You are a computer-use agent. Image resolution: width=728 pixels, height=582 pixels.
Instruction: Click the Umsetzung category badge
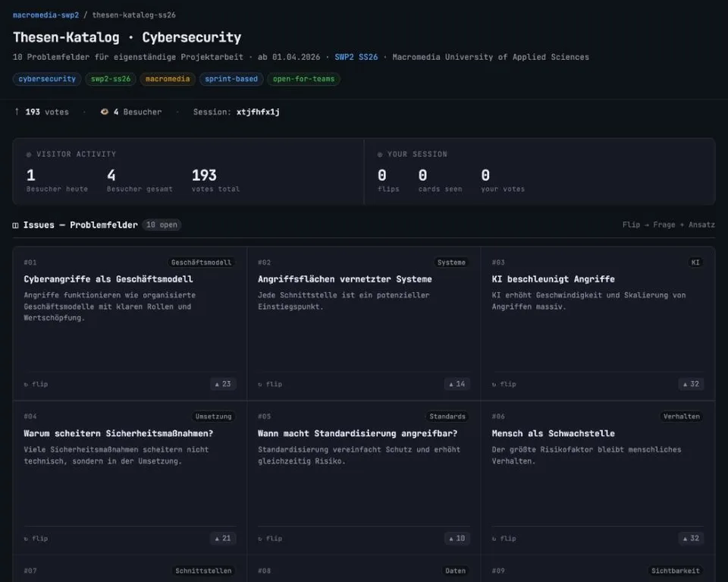pyautogui.click(x=213, y=417)
